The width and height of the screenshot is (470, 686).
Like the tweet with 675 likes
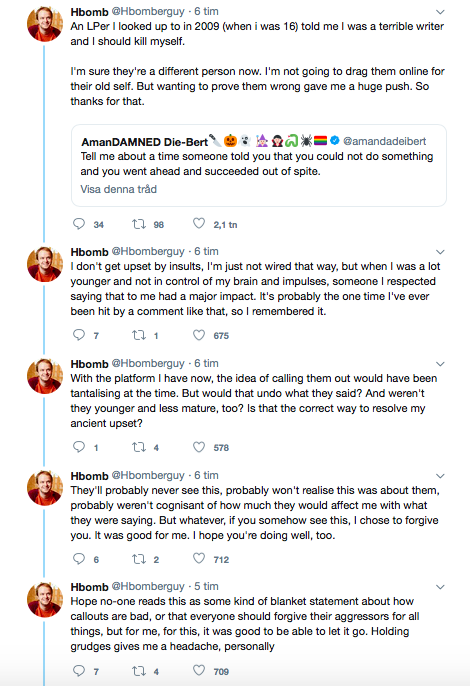(199, 335)
